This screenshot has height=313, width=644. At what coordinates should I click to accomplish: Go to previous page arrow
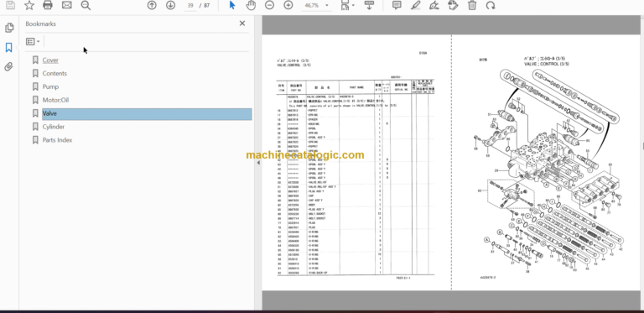click(152, 5)
